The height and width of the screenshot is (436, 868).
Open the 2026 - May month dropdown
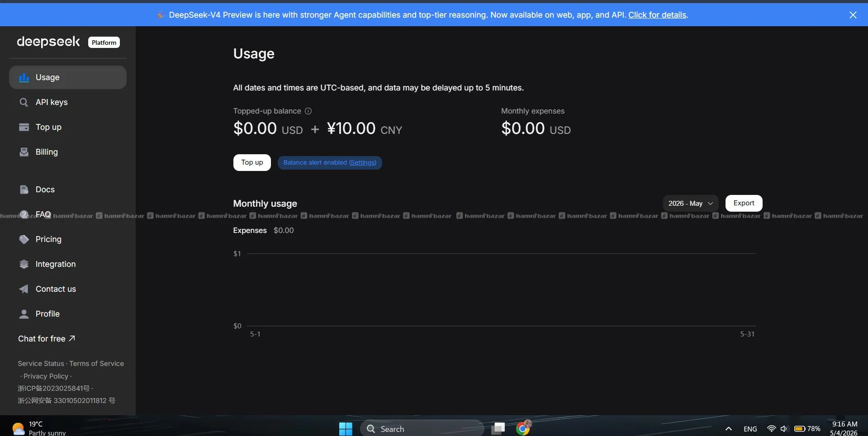click(x=691, y=204)
